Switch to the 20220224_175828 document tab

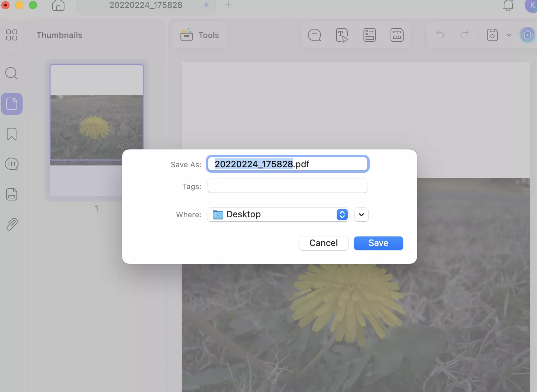pos(146,5)
